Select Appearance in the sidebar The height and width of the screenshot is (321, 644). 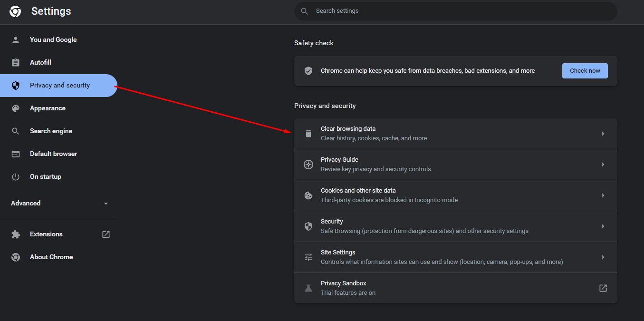coord(58,108)
